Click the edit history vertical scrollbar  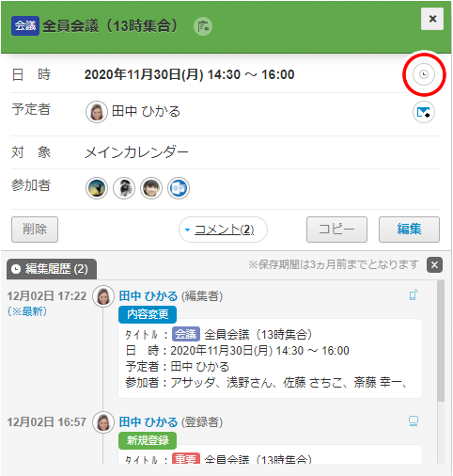coord(441,341)
